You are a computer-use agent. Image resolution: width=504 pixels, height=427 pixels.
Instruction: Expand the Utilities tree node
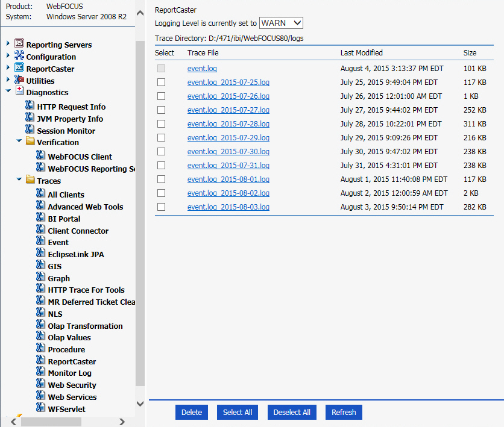pos(8,79)
